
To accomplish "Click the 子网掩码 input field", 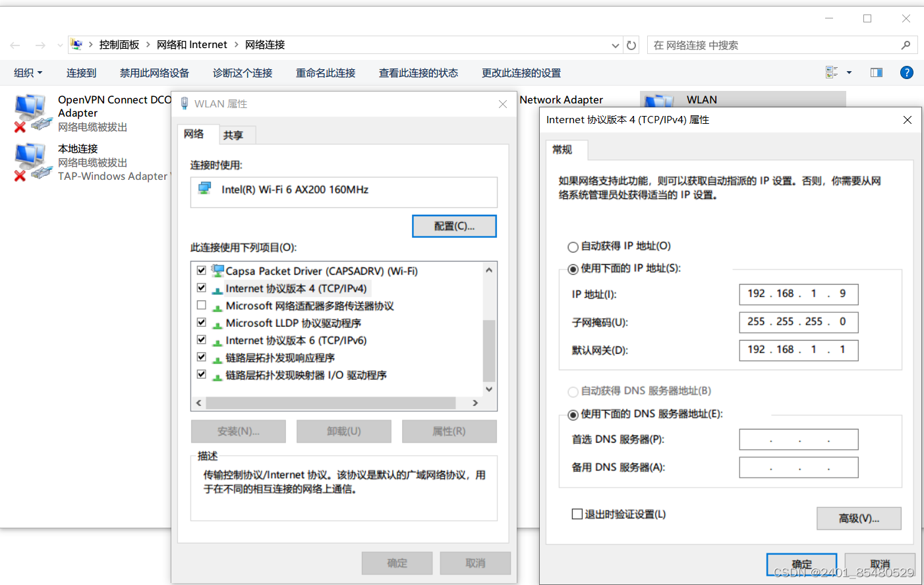I will click(x=799, y=322).
